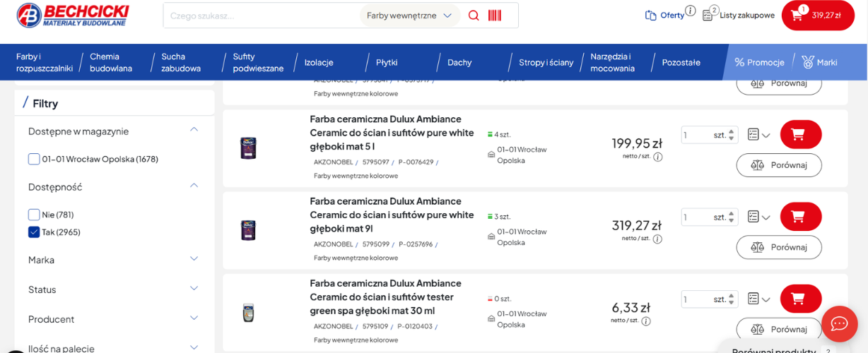This screenshot has height=353, width=868.
Task: Check 01-01 Wrocław Opolska (1678) filter
Action: 34,159
